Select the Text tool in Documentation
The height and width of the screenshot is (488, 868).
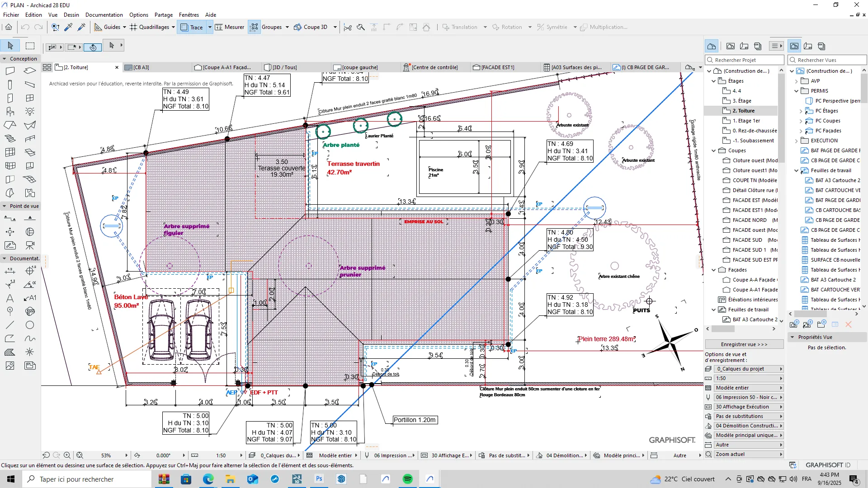pyautogui.click(x=10, y=298)
